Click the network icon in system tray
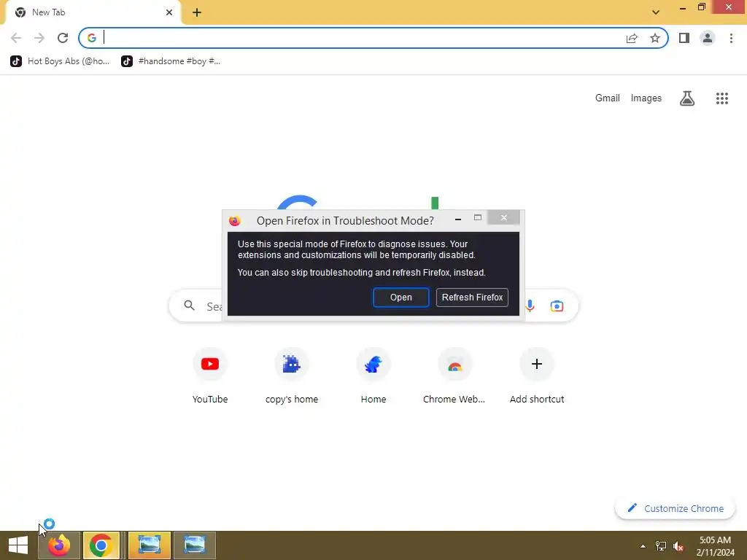The width and height of the screenshot is (747, 560). click(x=660, y=546)
